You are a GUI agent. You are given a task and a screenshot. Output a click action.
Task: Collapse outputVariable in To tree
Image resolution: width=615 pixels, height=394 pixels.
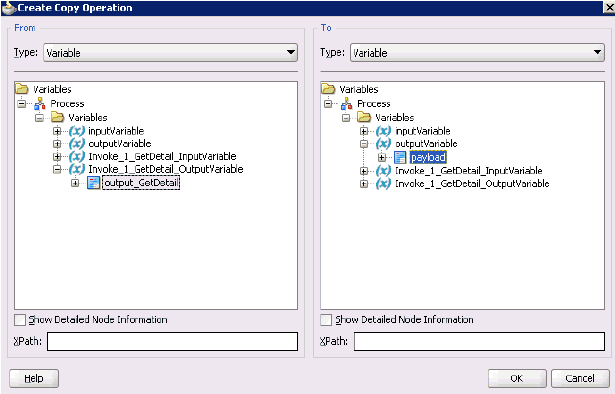point(364,144)
